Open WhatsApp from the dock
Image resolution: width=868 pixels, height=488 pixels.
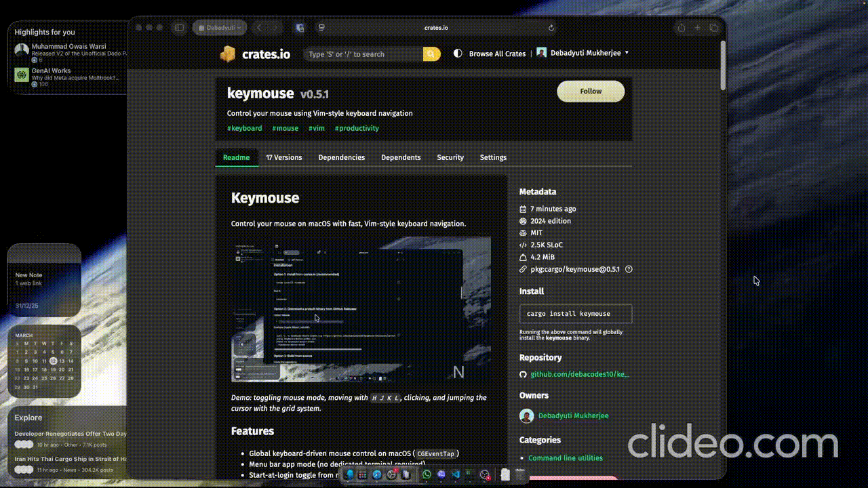coord(427,475)
